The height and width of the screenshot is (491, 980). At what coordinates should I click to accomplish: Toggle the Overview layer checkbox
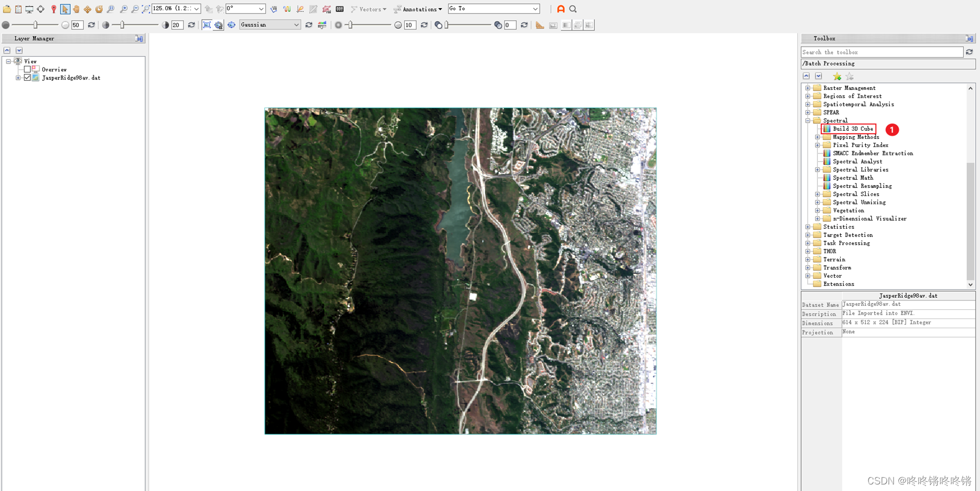[x=27, y=70]
